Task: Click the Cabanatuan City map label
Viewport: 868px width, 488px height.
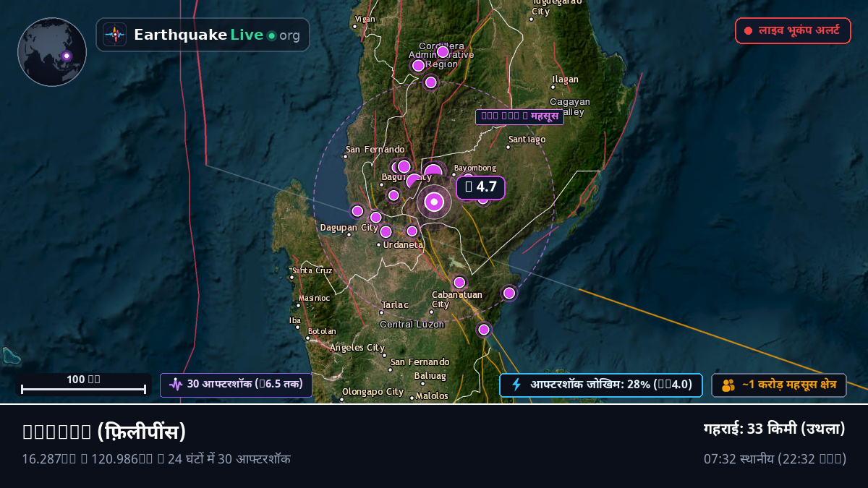Action: point(457,299)
